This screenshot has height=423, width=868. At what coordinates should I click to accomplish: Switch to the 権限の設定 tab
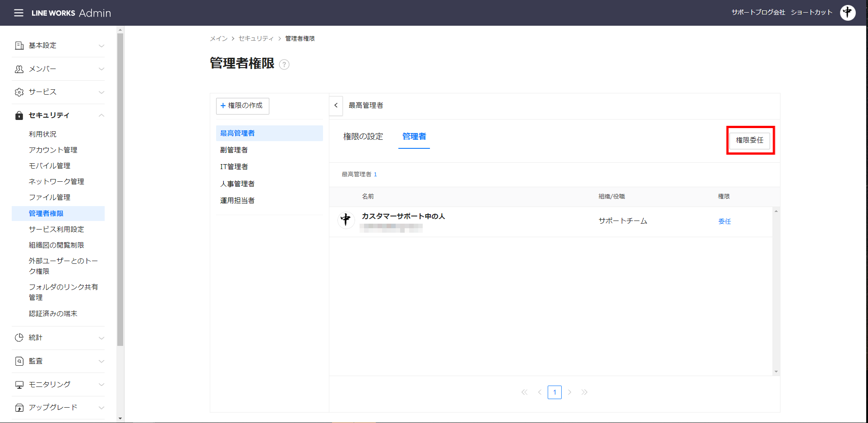[363, 137]
